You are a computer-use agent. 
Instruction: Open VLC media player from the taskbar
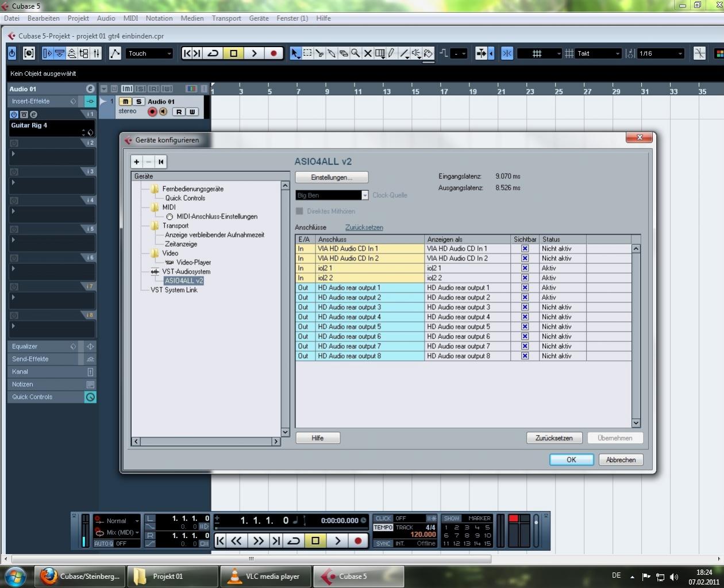point(265,576)
